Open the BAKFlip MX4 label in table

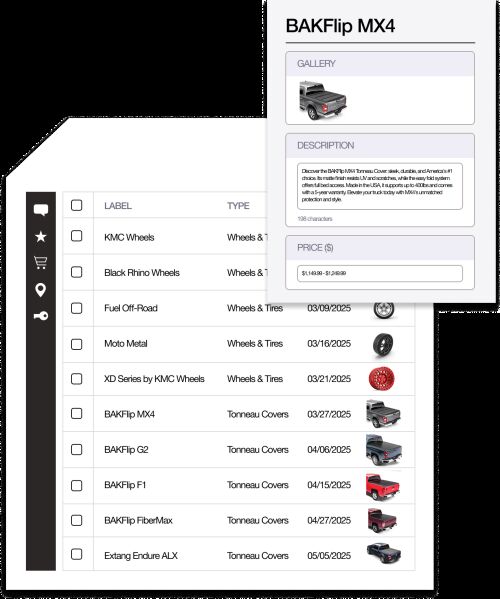[129, 414]
